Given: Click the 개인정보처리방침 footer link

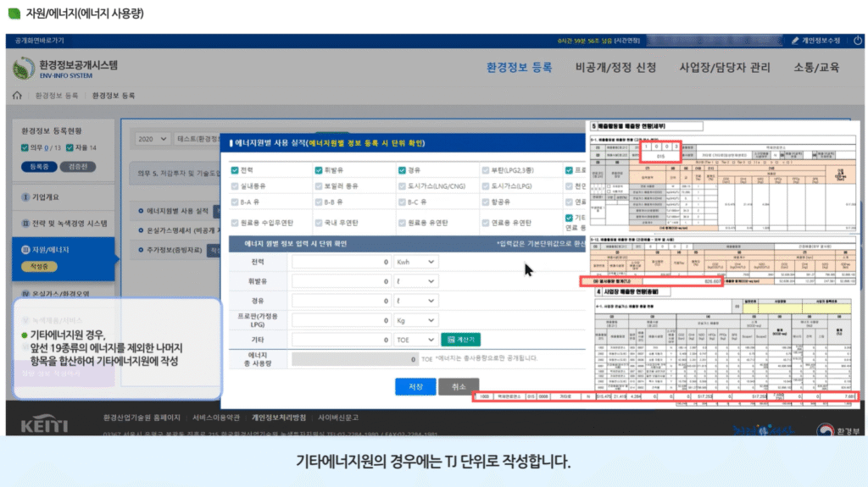Looking at the screenshot, I should [x=279, y=418].
